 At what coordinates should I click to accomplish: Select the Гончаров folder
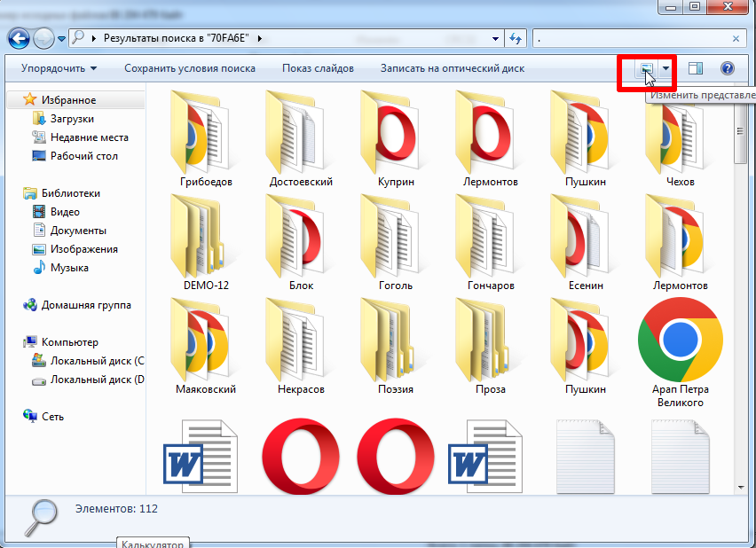pyautogui.click(x=491, y=242)
